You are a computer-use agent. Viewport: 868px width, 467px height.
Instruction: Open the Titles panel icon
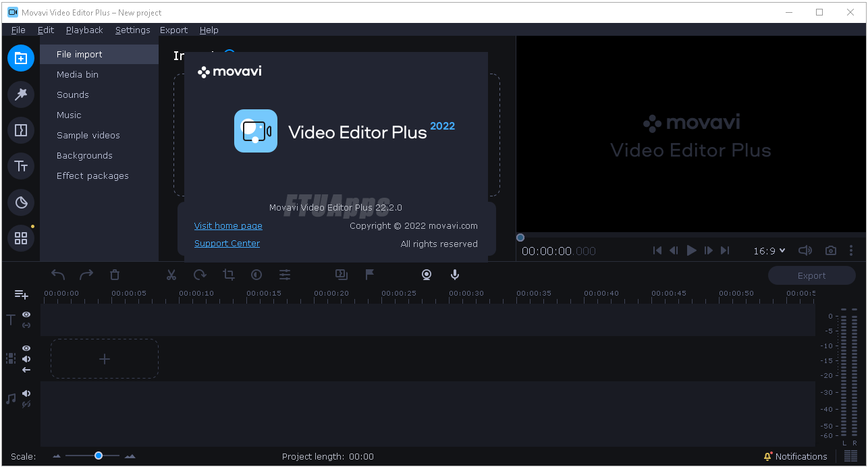pos(21,166)
